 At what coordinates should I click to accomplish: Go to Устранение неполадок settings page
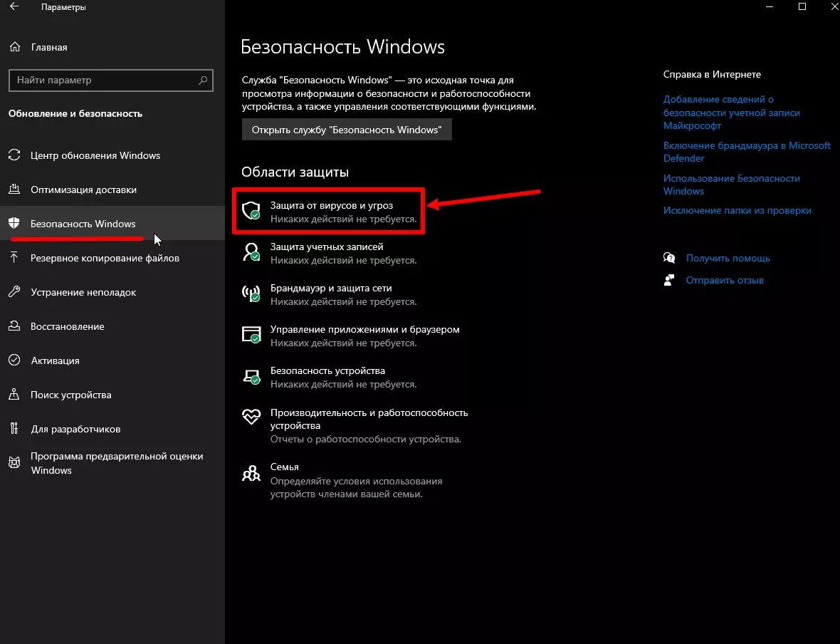tap(83, 292)
